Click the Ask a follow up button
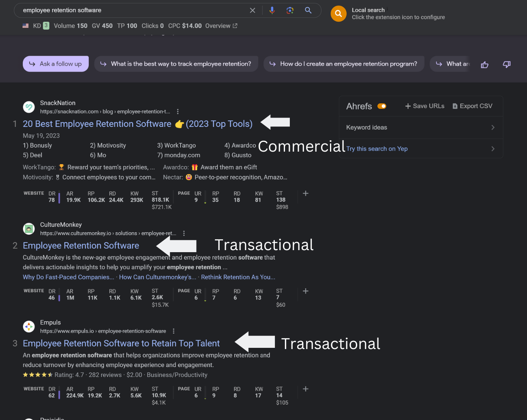The height and width of the screenshot is (420, 527). click(x=56, y=64)
